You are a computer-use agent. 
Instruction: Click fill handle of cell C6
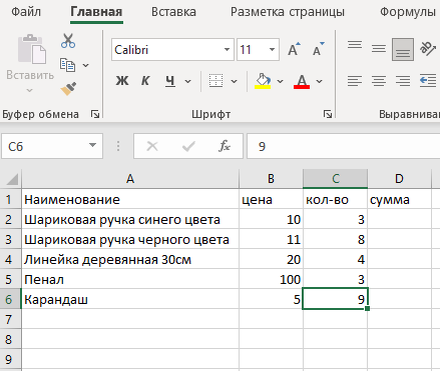(x=367, y=309)
